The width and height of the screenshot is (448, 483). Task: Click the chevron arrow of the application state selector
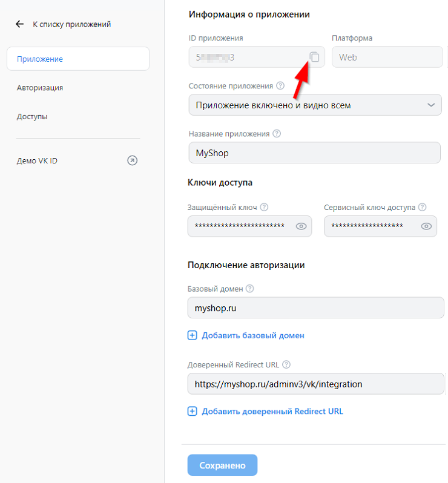pos(431,105)
